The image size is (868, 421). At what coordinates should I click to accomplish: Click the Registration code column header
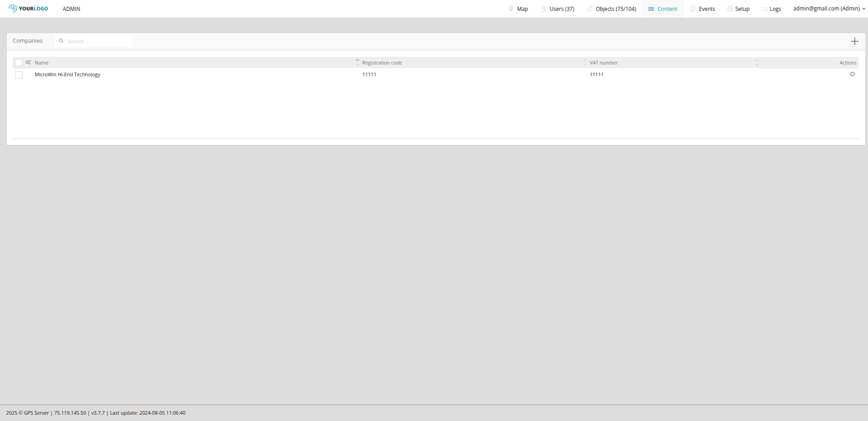click(x=382, y=63)
